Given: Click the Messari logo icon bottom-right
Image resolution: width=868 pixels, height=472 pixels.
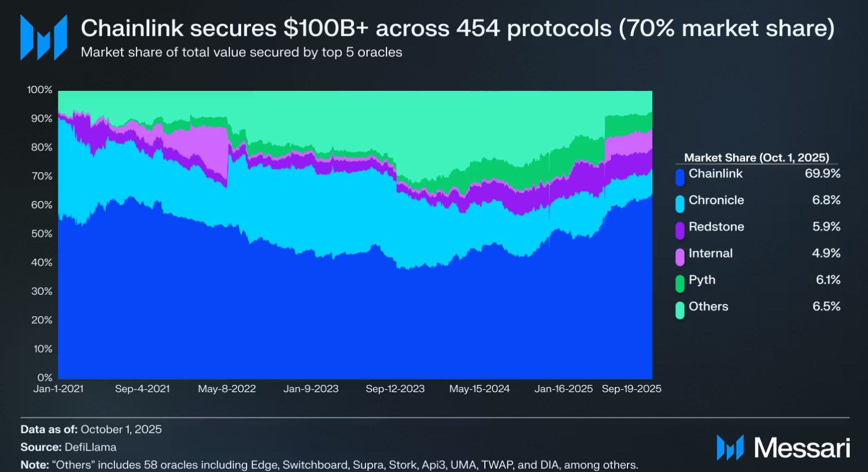Looking at the screenshot, I should click(730, 447).
